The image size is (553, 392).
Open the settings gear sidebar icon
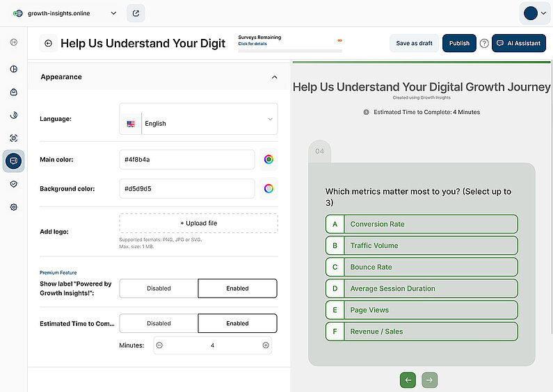14,207
